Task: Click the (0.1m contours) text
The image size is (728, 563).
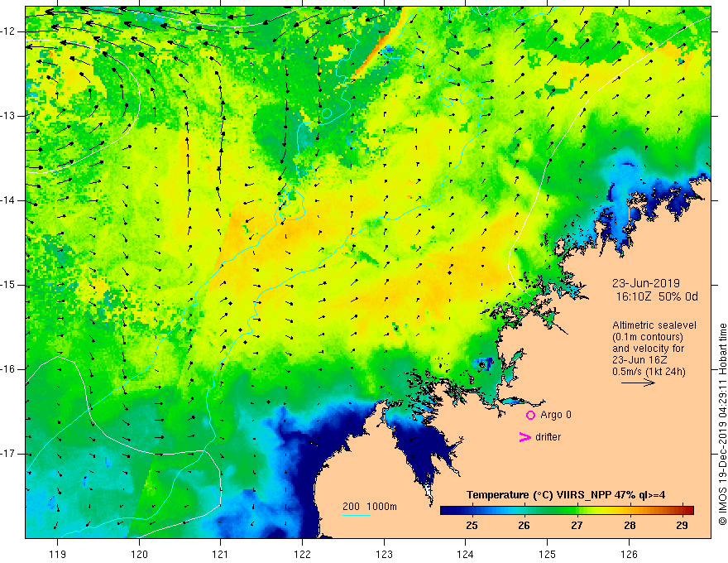Action: click(648, 337)
